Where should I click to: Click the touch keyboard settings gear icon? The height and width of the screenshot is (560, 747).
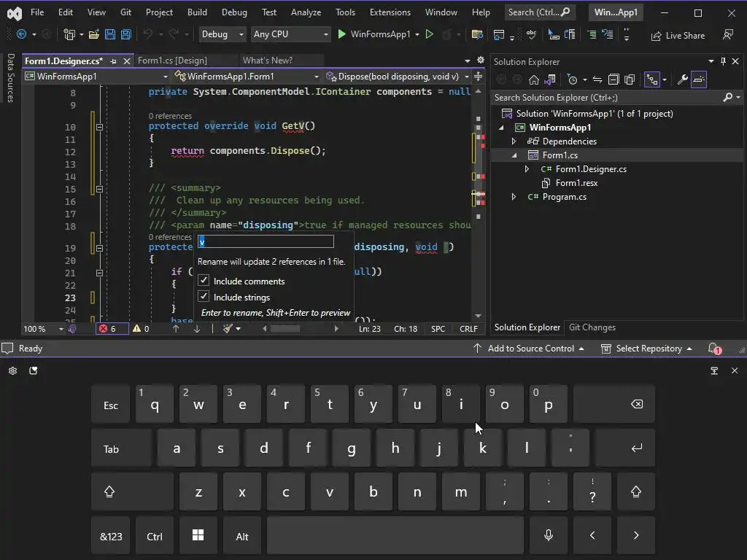point(13,370)
